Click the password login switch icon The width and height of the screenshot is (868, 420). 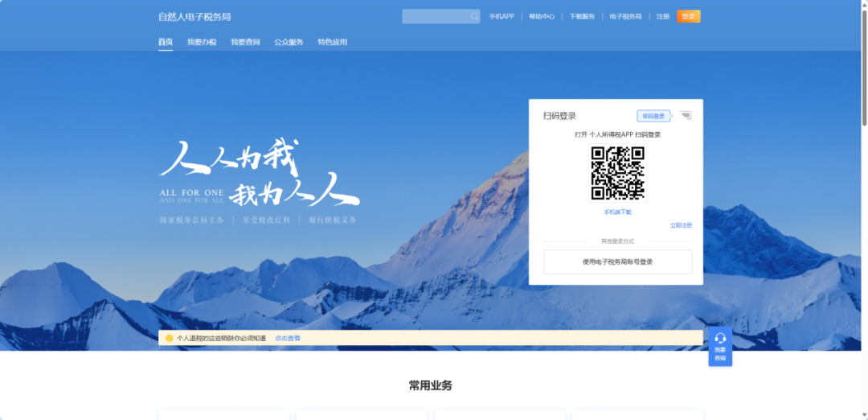pyautogui.click(x=685, y=116)
